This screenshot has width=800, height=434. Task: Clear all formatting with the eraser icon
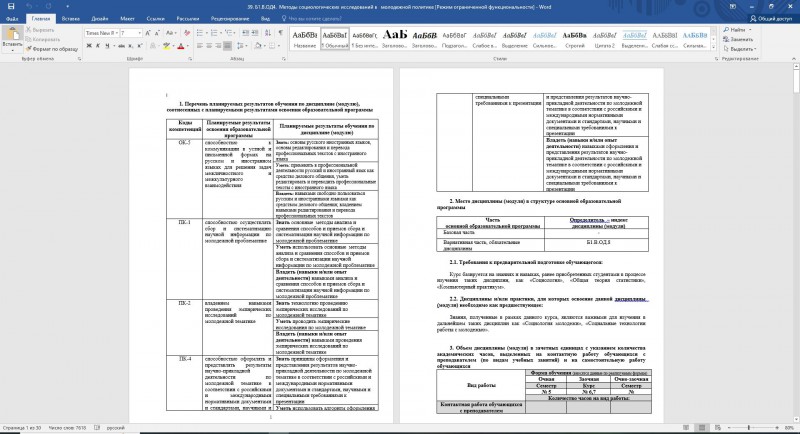[187, 33]
